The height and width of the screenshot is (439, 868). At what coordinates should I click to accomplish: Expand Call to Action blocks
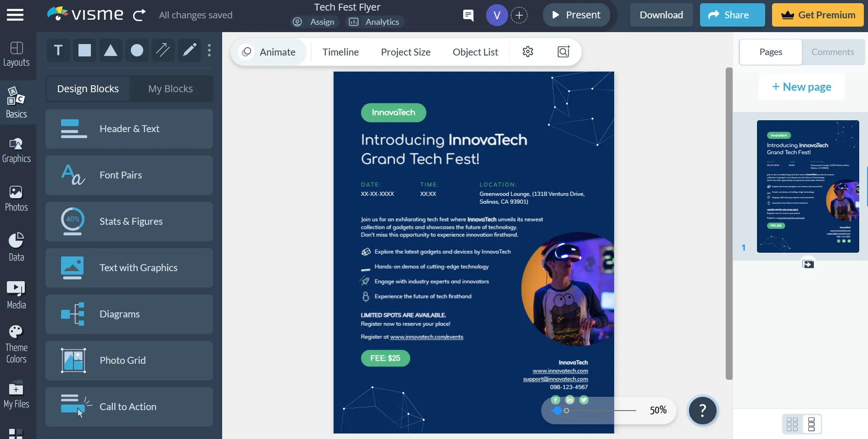point(129,407)
